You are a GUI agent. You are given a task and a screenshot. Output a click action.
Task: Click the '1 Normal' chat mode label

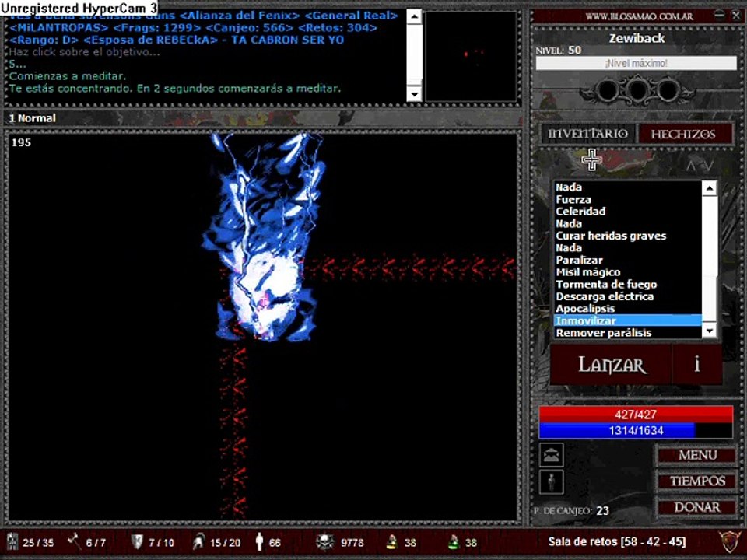point(33,118)
